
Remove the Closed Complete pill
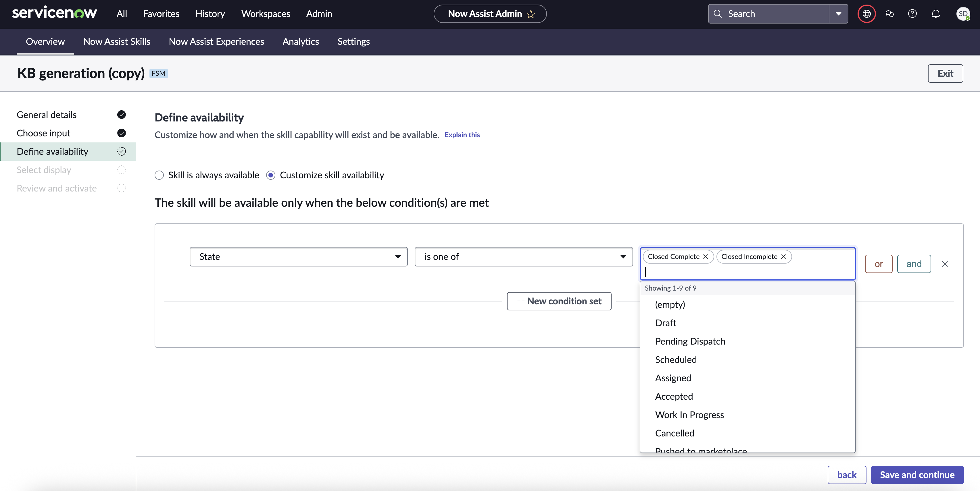(705, 256)
